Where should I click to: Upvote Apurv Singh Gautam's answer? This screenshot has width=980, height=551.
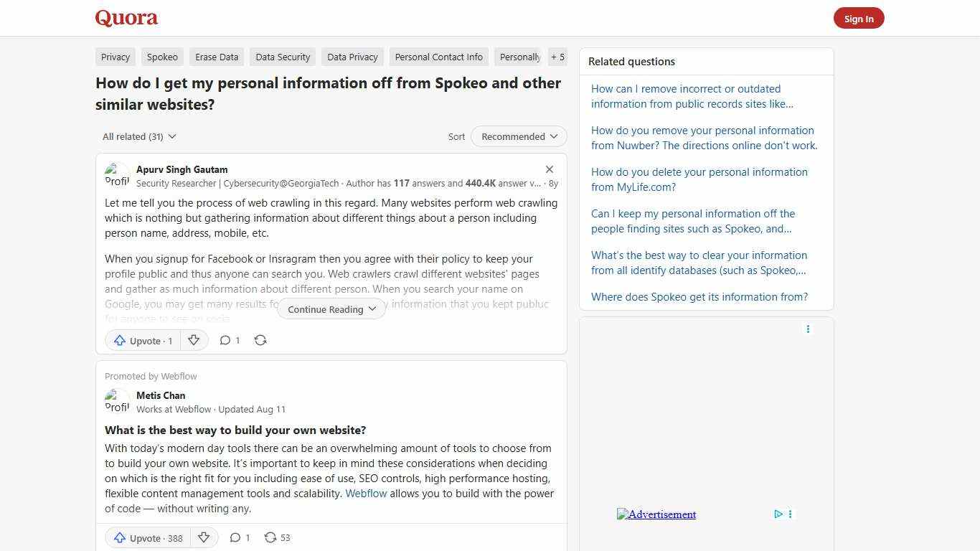point(141,340)
